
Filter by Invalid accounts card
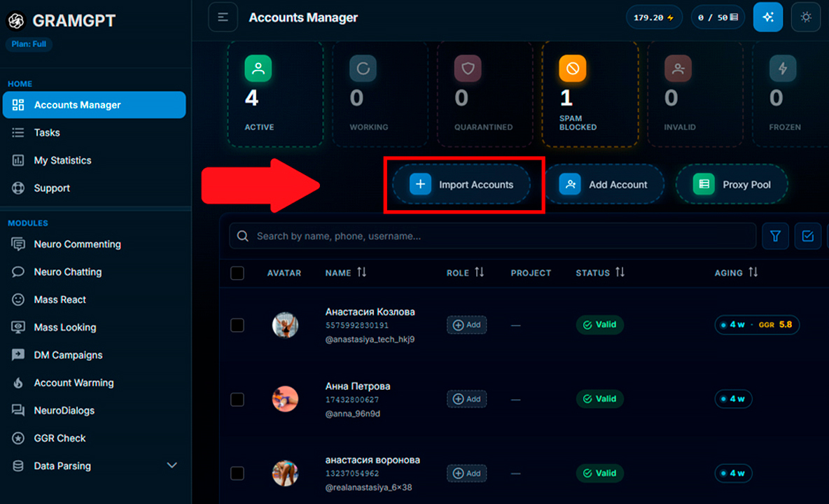click(x=695, y=94)
